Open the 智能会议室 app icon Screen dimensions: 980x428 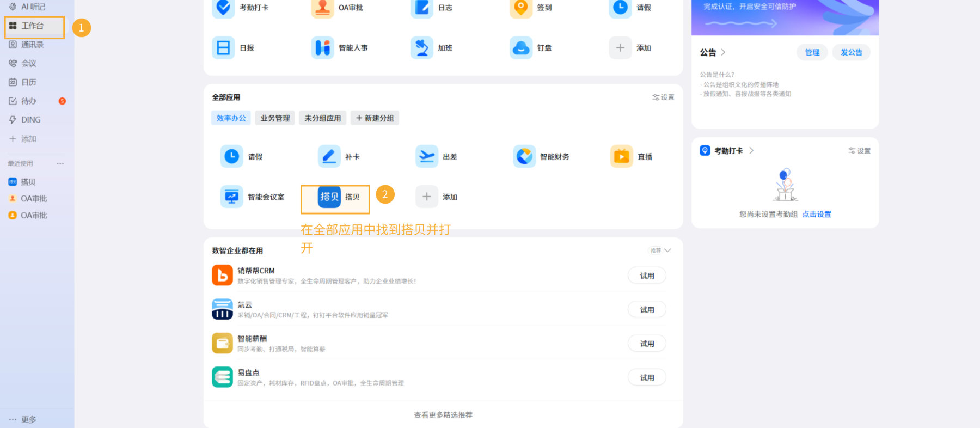point(232,197)
